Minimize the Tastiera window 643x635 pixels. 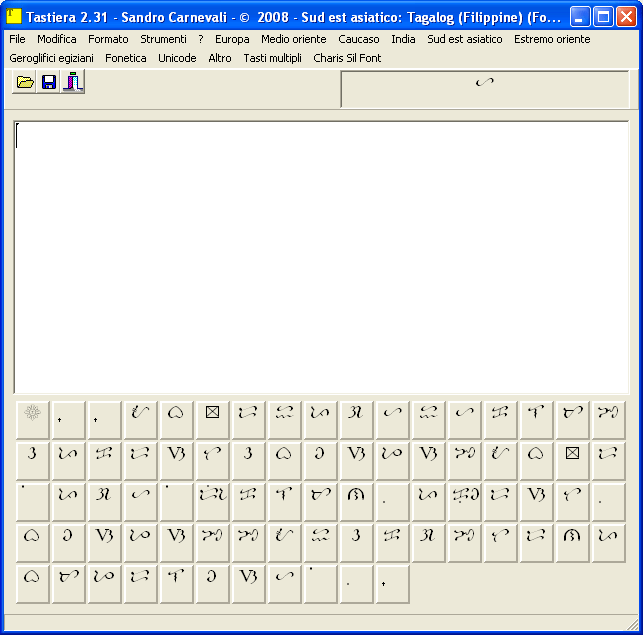[x=580, y=17]
